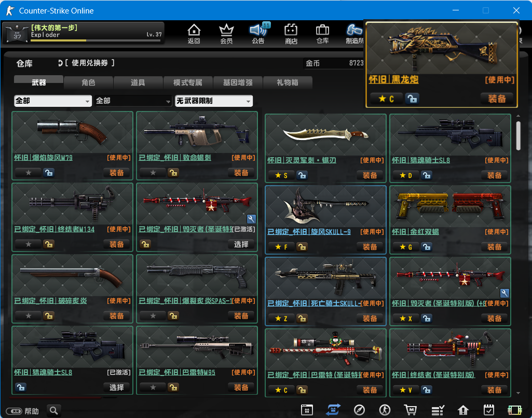Open the 怀旧|黑龙炮 name link
This screenshot has width=532, height=418.
[x=393, y=80]
